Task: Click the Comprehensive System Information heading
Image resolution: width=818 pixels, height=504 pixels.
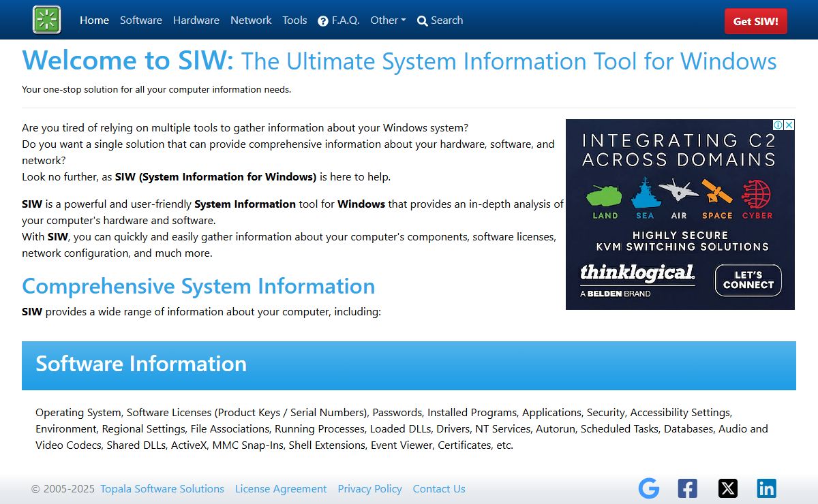Action: [x=198, y=286]
